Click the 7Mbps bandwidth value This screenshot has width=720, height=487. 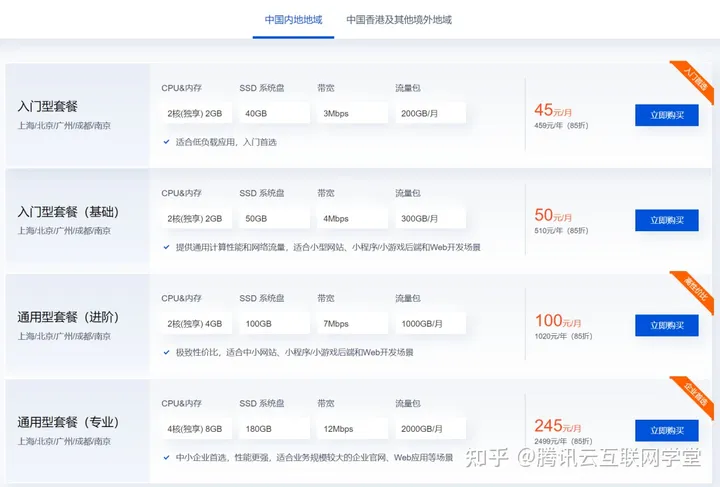coord(352,324)
